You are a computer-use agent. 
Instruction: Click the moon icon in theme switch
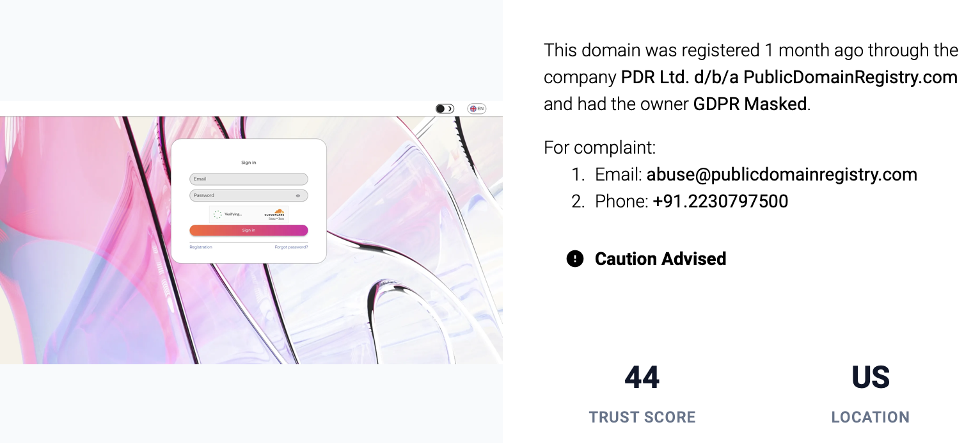(450, 109)
